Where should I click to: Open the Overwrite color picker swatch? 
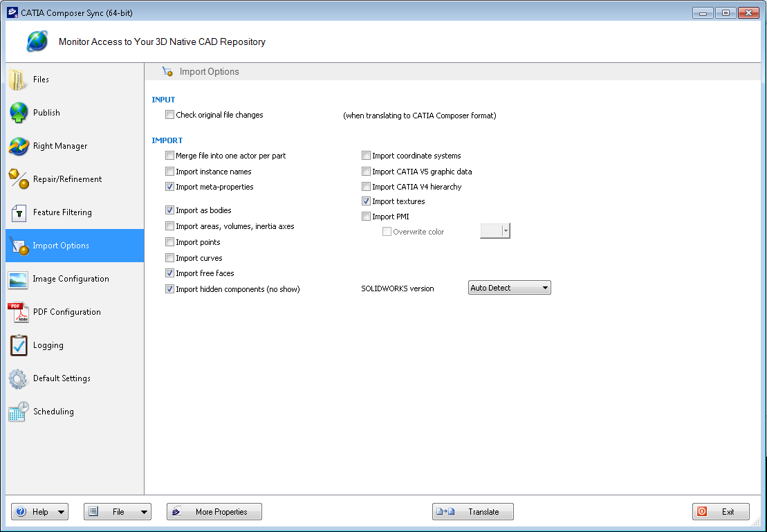pyautogui.click(x=495, y=231)
